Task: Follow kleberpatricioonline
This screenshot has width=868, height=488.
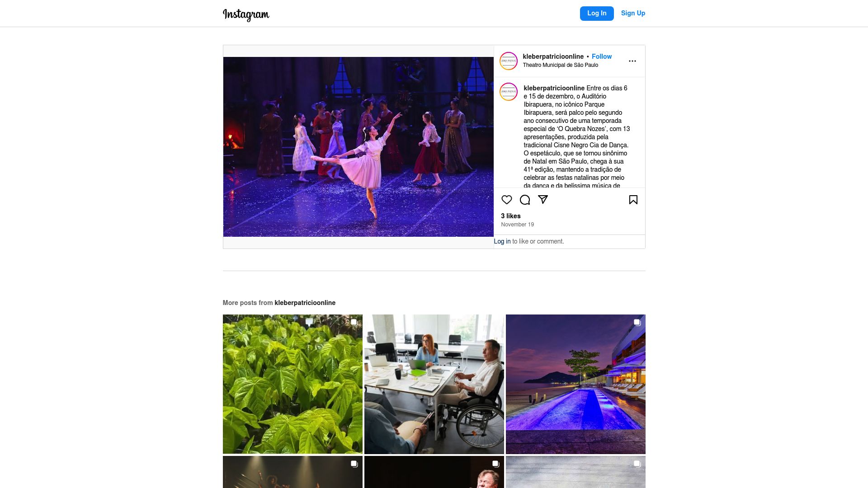Action: (x=601, y=56)
